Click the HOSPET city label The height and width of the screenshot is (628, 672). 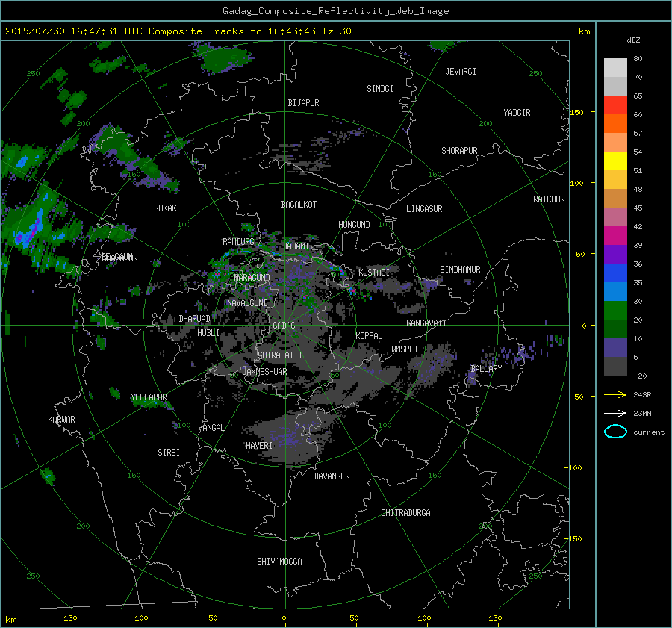coord(405,349)
